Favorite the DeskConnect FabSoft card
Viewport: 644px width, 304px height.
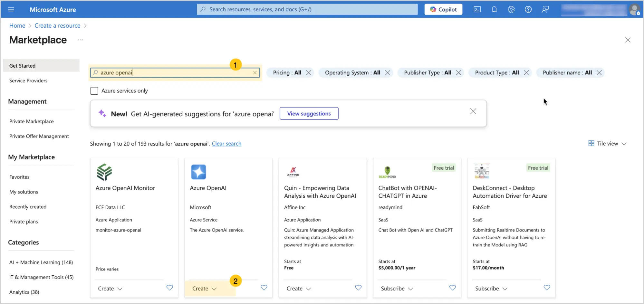point(547,288)
